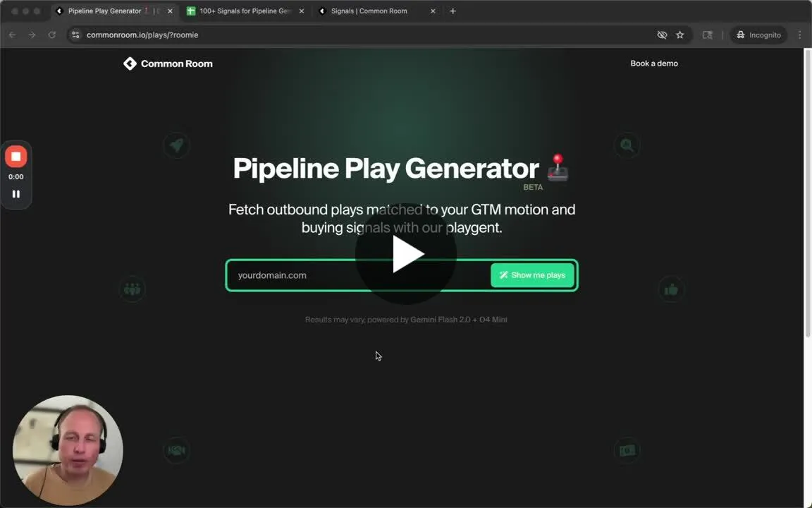This screenshot has height=508, width=812.
Task: Play the video with the center play button
Action: (405, 253)
